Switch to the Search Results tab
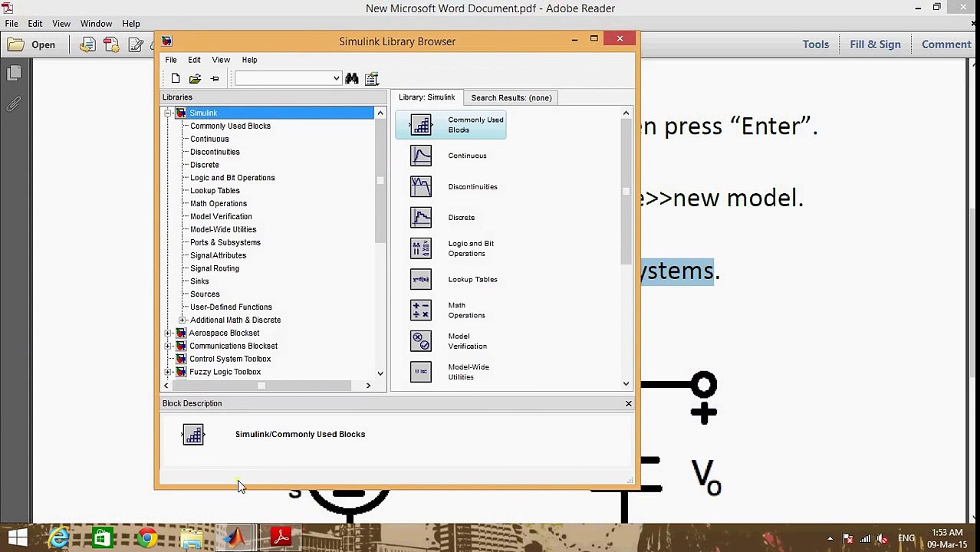The image size is (980, 552). 511,97
